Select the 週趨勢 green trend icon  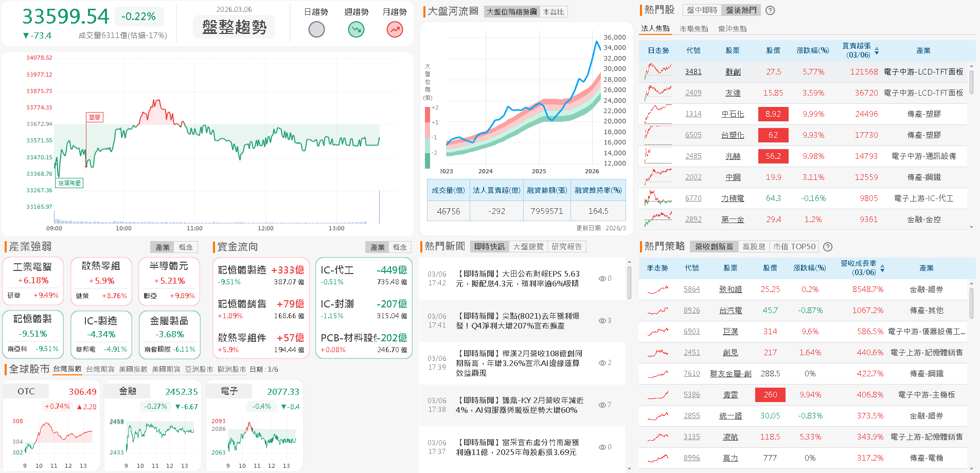tap(356, 30)
